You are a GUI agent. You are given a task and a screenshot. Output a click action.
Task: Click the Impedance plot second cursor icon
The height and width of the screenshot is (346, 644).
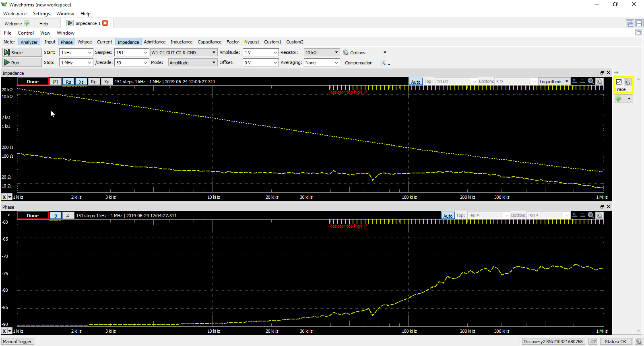583,81
